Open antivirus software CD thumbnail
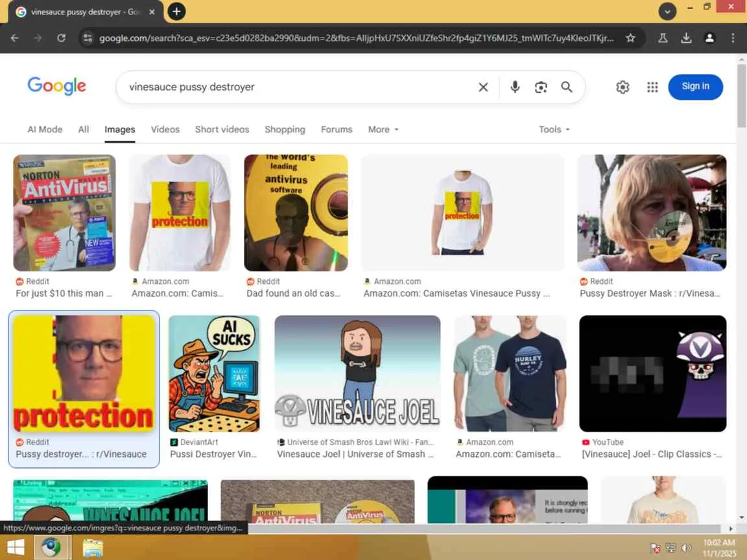 coord(296,213)
